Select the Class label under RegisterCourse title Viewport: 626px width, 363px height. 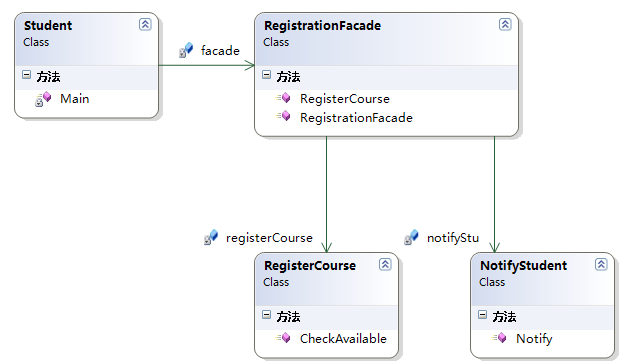point(276,282)
